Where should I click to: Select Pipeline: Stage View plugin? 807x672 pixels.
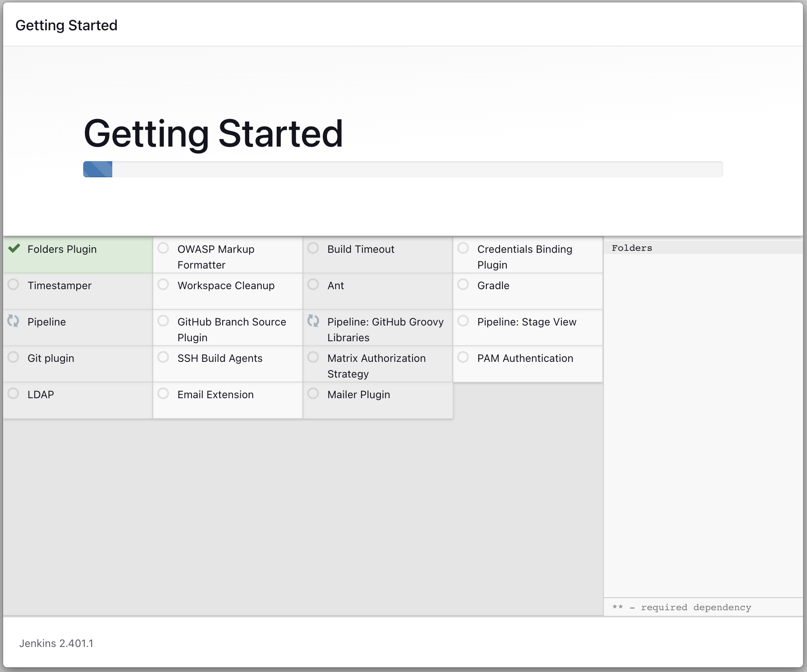click(463, 321)
